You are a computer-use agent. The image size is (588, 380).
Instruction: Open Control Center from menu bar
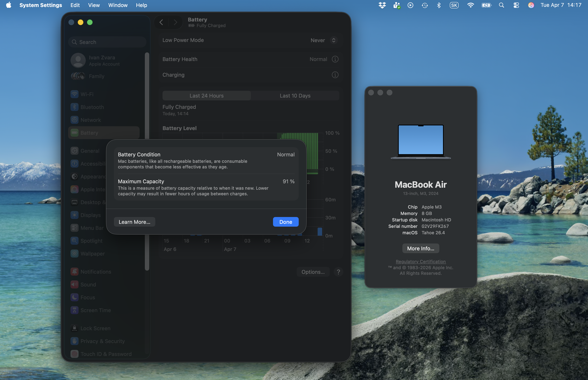(516, 5)
